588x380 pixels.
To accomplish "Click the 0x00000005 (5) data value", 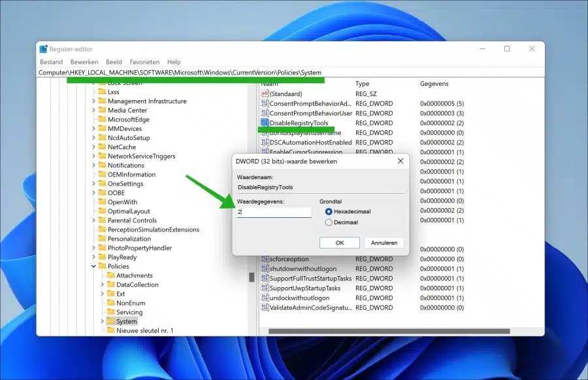I will pos(442,103).
